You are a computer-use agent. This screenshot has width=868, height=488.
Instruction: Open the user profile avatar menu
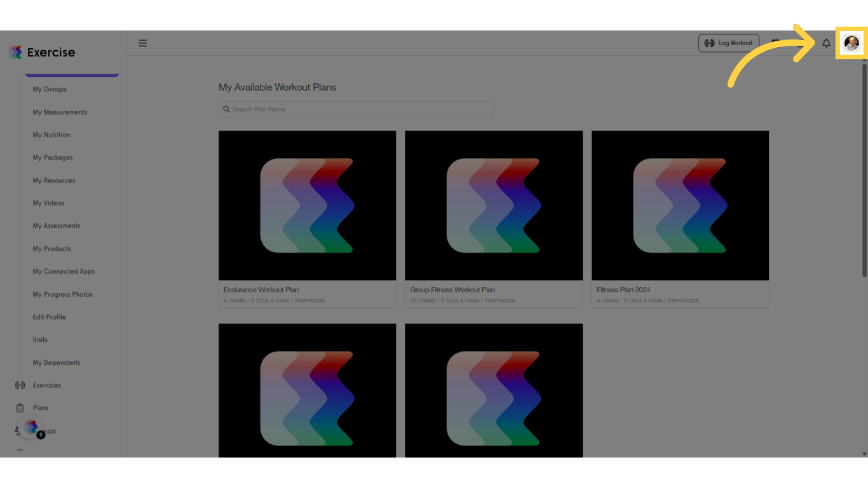click(x=851, y=43)
